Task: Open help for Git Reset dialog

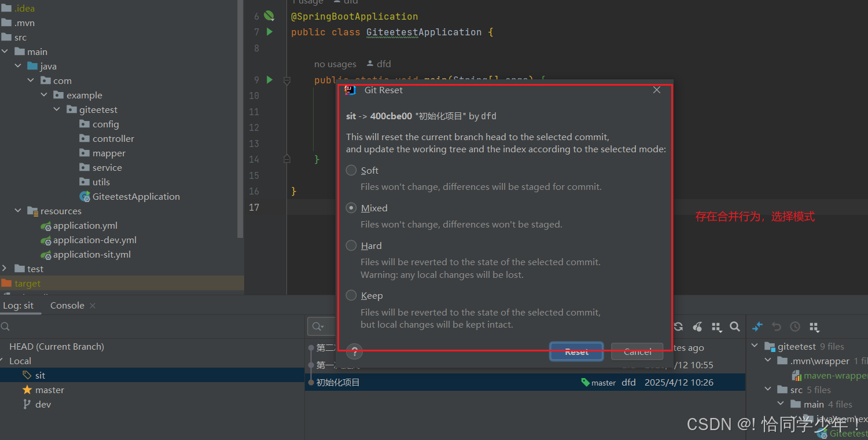Action: point(354,351)
